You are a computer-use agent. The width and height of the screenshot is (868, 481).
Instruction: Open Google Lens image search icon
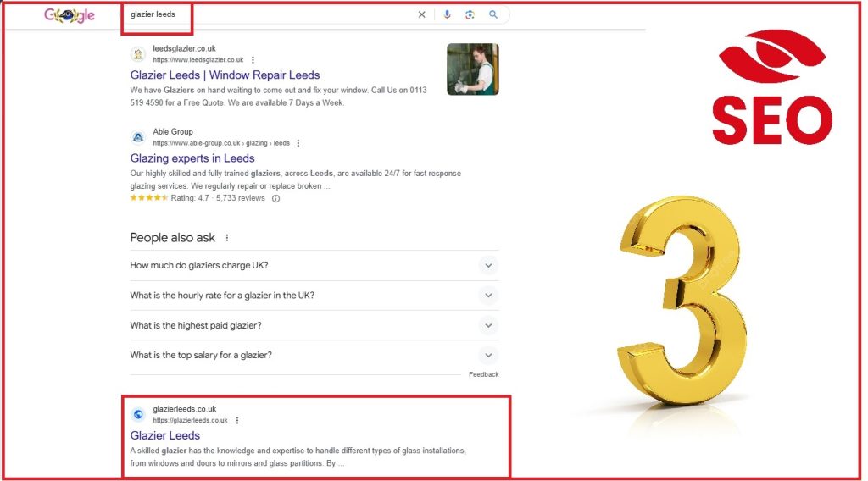470,14
